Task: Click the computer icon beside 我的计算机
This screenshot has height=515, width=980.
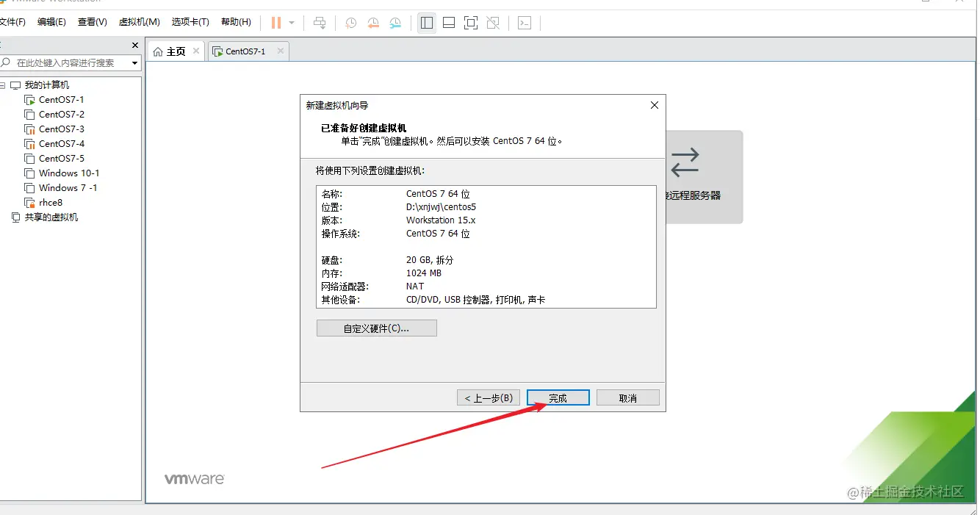Action: (x=15, y=85)
